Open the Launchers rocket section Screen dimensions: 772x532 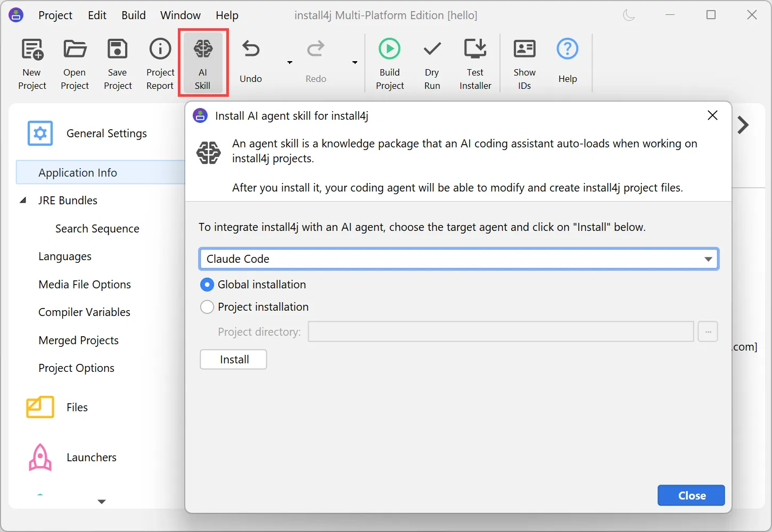click(40, 458)
